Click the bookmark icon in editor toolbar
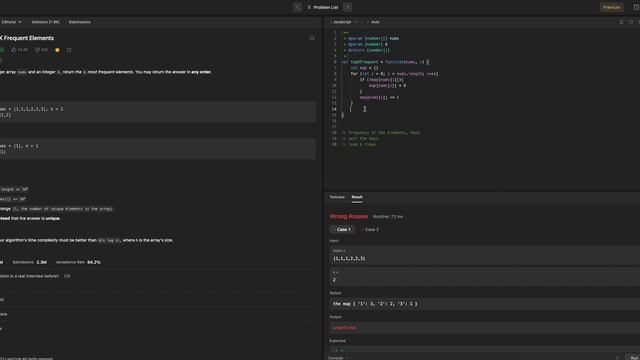640x360 pixels. 621,22
